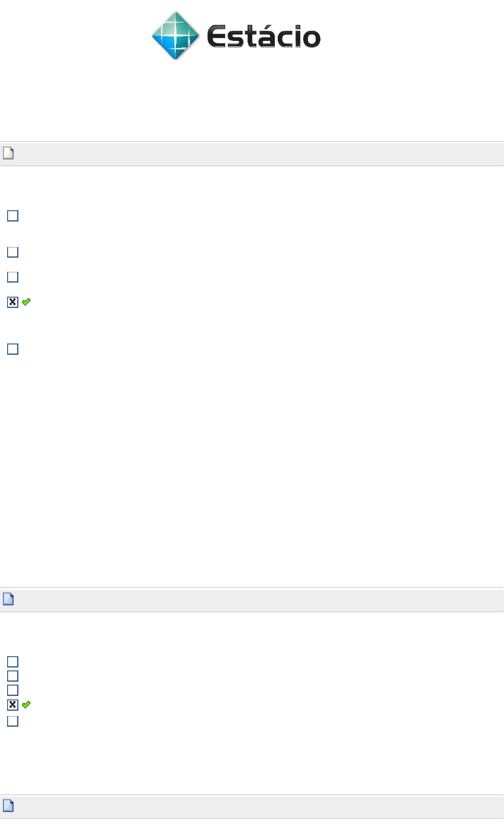504x825 pixels.
Task: Click the Estácio diamond logo icon
Action: pyautogui.click(x=175, y=36)
